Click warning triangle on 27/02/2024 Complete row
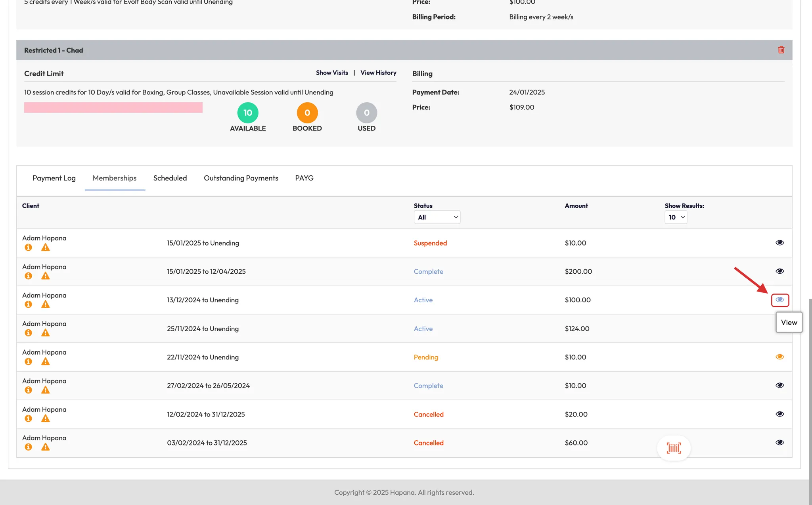 [x=46, y=390]
